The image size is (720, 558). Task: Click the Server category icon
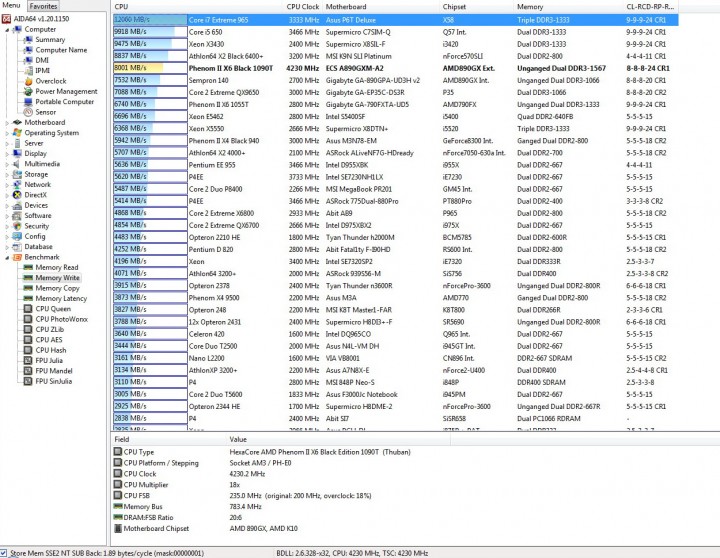point(17,143)
